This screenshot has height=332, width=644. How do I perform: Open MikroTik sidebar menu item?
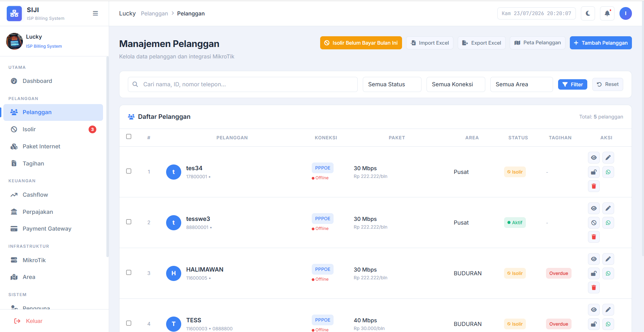pyautogui.click(x=53, y=260)
